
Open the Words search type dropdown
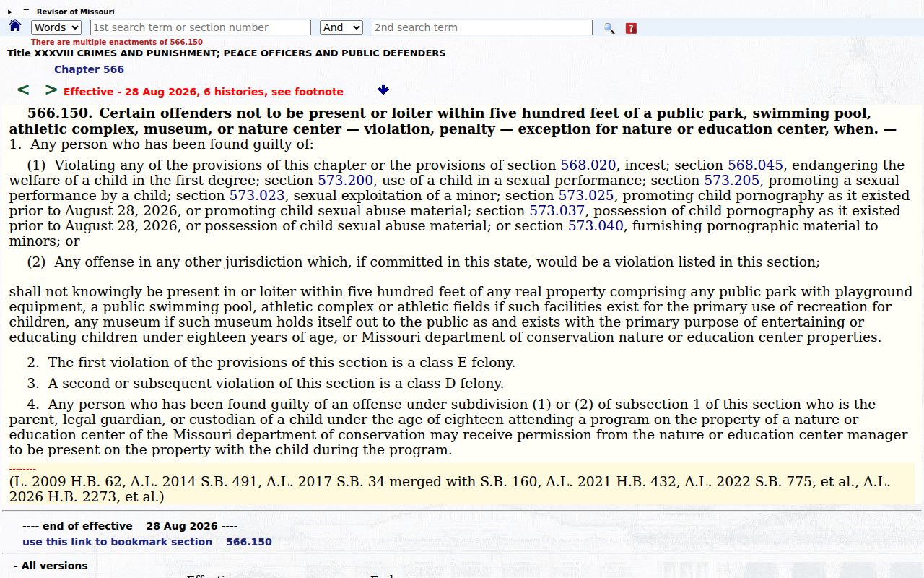[x=56, y=27]
